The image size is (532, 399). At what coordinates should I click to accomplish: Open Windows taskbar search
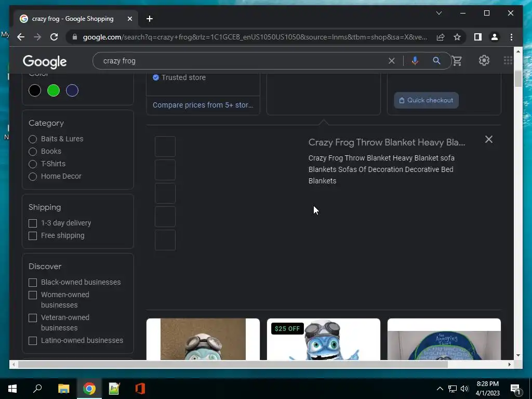click(x=37, y=389)
